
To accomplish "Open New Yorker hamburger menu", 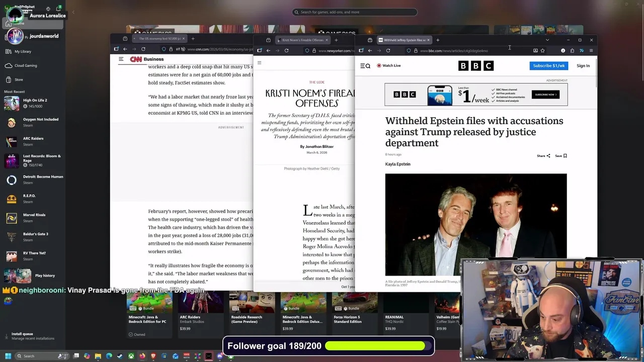I will click(259, 63).
